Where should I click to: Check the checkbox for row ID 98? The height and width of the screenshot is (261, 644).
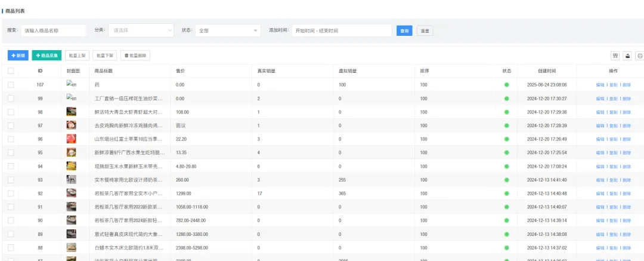pos(11,112)
